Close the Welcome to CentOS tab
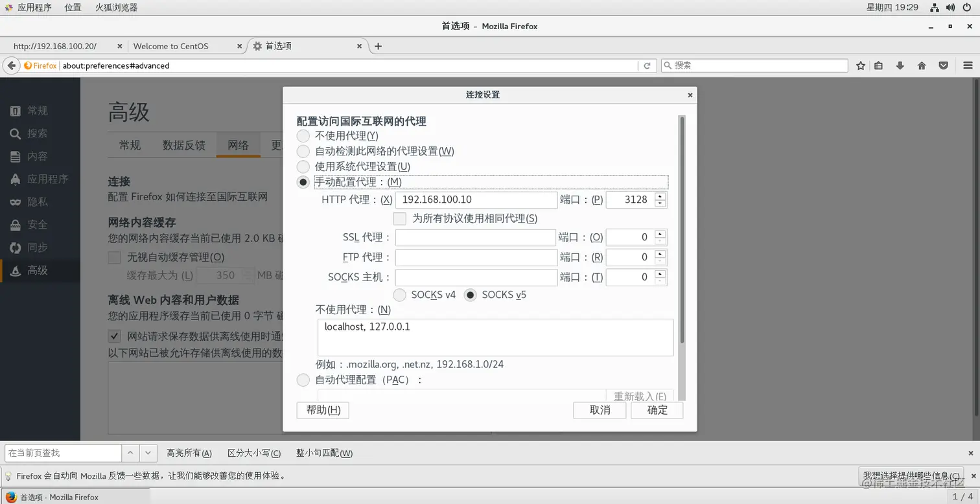Viewport: 980px width, 504px height. (x=239, y=46)
